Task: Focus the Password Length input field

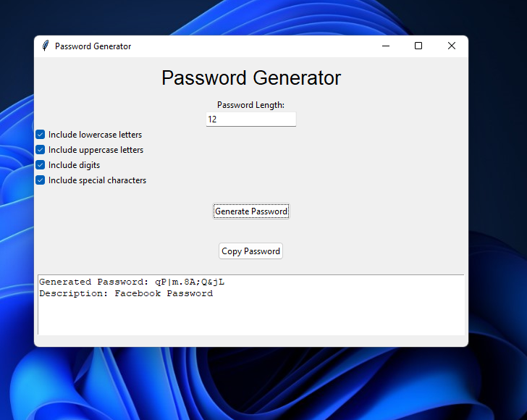Action: point(251,119)
